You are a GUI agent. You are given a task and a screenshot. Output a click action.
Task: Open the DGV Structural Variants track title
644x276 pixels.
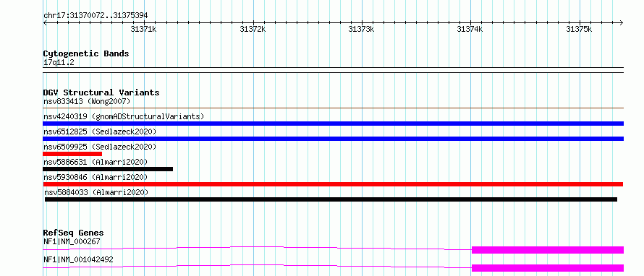101,92
